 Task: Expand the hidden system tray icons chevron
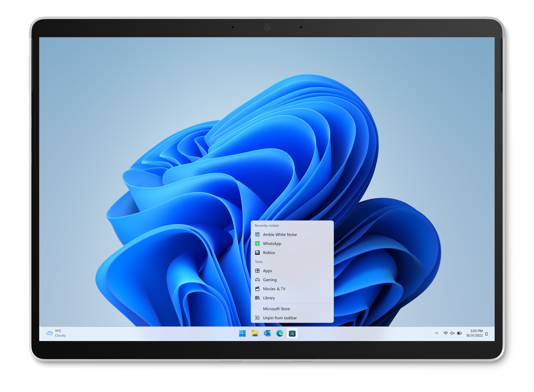[x=436, y=333]
